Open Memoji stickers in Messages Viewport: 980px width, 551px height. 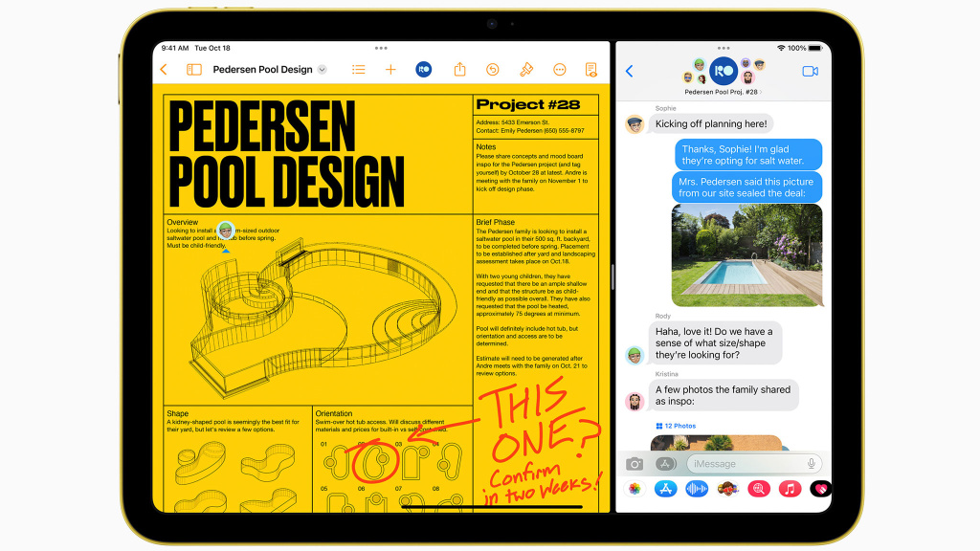tap(727, 488)
